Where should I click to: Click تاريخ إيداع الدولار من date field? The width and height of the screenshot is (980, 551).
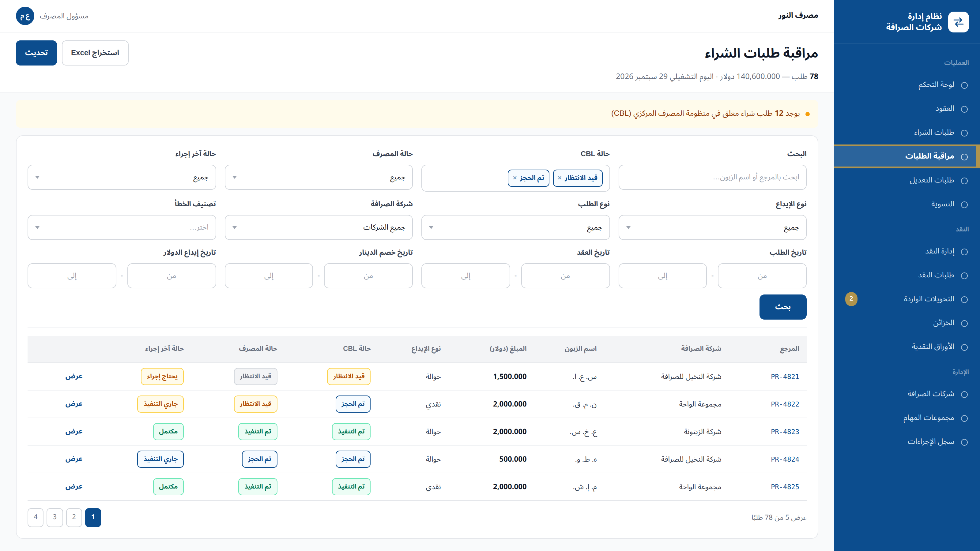[171, 276]
